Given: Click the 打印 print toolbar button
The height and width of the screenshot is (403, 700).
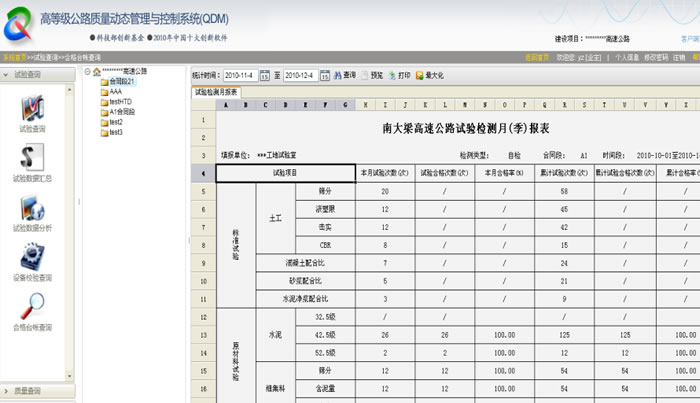Looking at the screenshot, I should 398,75.
